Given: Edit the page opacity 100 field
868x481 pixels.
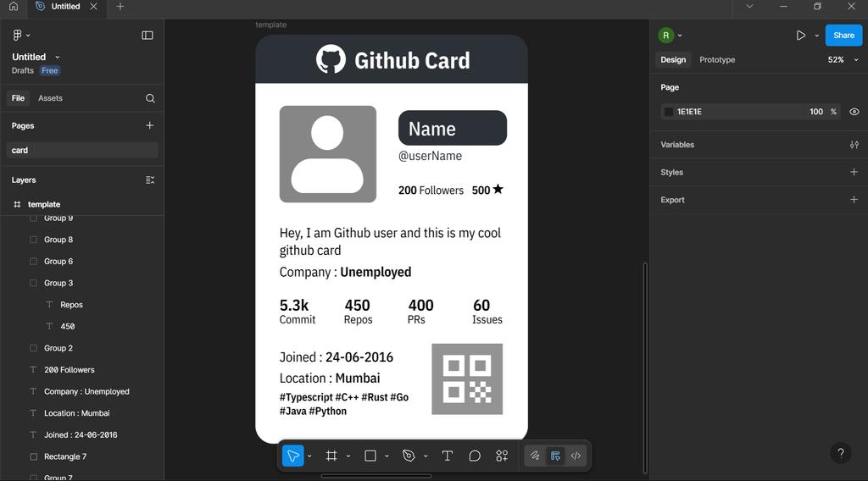Looking at the screenshot, I should (x=816, y=112).
